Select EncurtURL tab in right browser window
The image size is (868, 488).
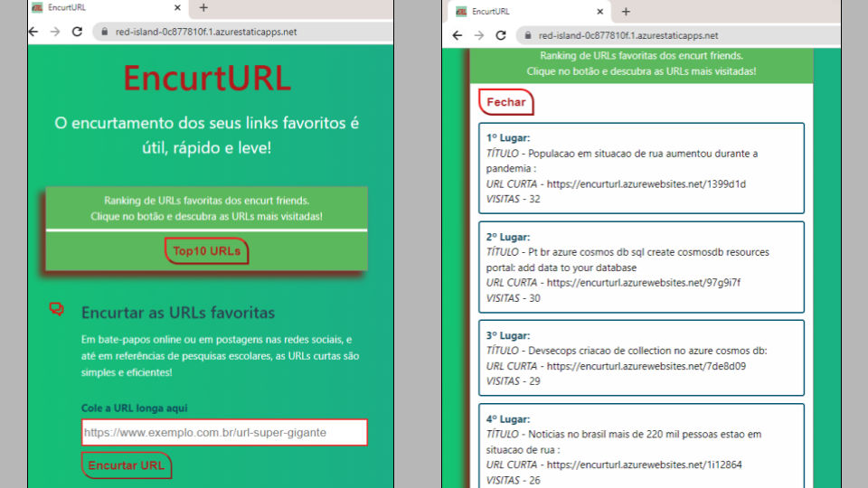coord(530,11)
